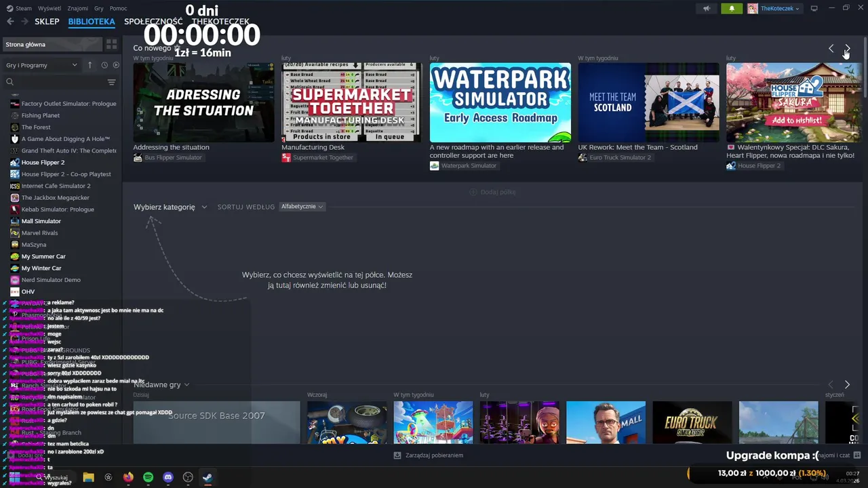868x488 pixels.
Task: Open UK Rework Meet the Team Scotland news
Action: coord(648,102)
